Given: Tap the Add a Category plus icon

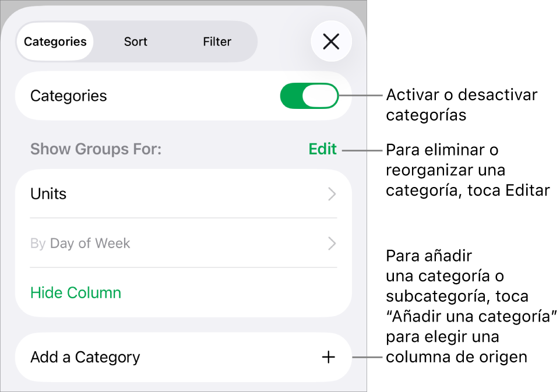Looking at the screenshot, I should (x=327, y=357).
